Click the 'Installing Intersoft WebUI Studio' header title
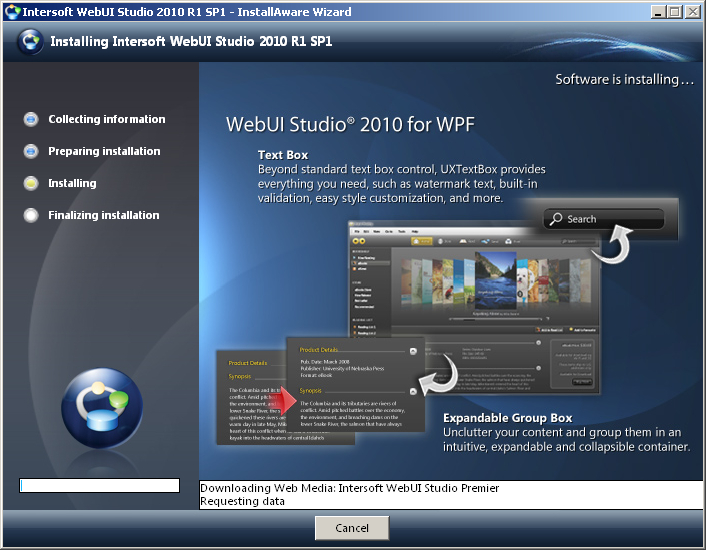The image size is (706, 550). (x=191, y=41)
